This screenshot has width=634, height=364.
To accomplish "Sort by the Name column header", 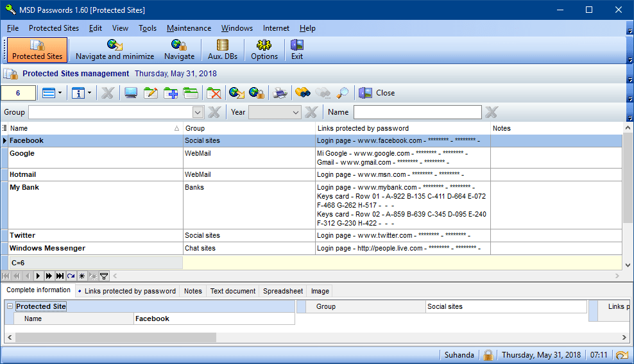I will click(95, 128).
